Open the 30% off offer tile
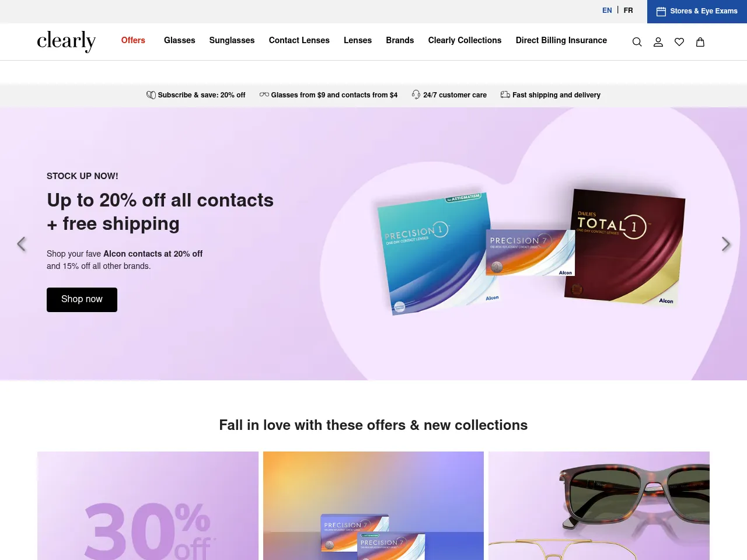 click(x=148, y=506)
